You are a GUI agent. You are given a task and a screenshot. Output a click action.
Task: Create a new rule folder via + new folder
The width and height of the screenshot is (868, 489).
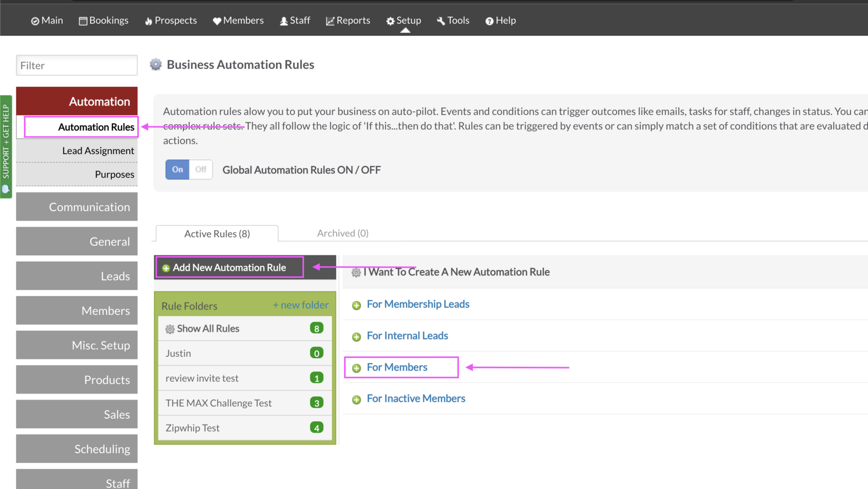tap(301, 305)
